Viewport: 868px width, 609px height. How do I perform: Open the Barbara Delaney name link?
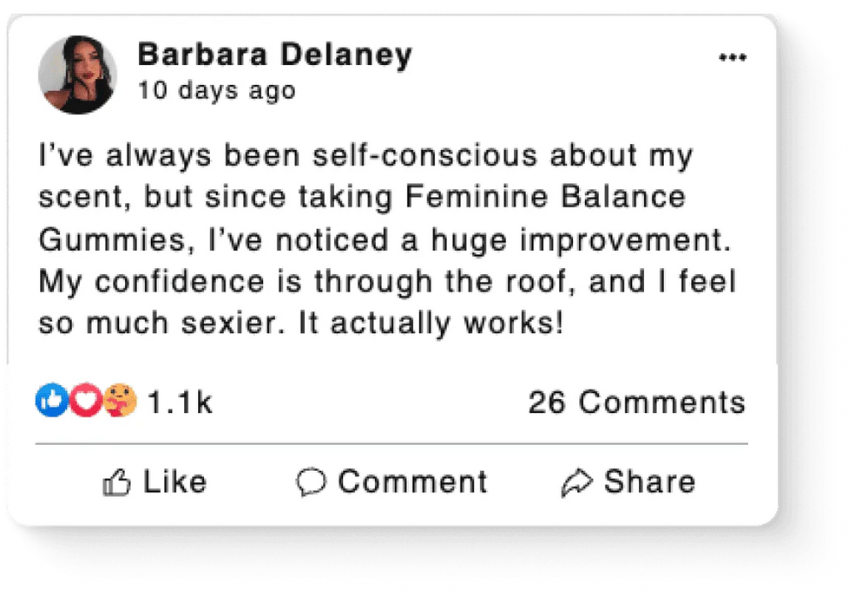pyautogui.click(x=274, y=56)
